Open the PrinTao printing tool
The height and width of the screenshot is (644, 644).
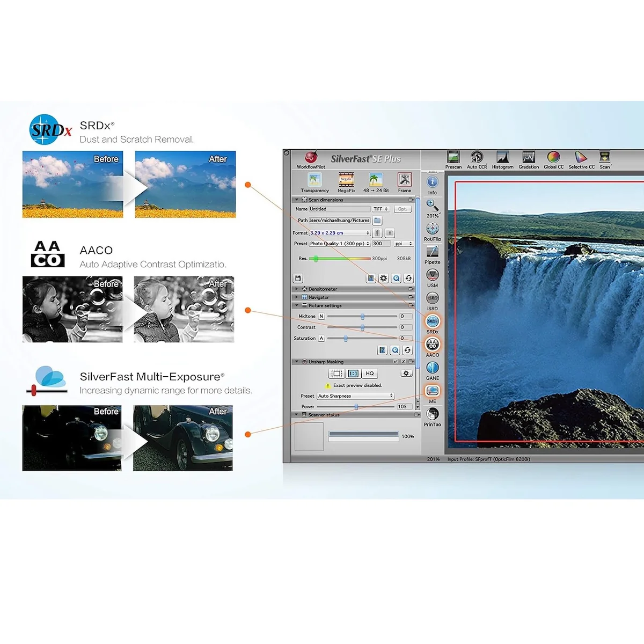click(433, 414)
